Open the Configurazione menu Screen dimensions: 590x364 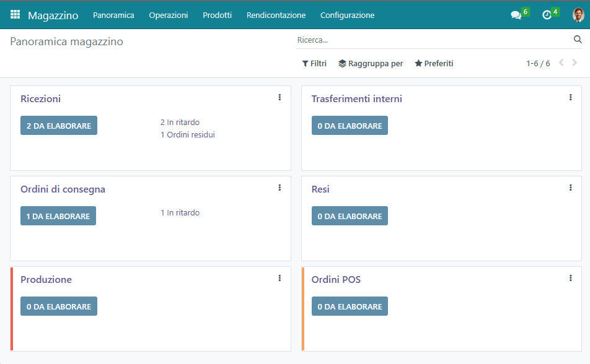point(347,15)
